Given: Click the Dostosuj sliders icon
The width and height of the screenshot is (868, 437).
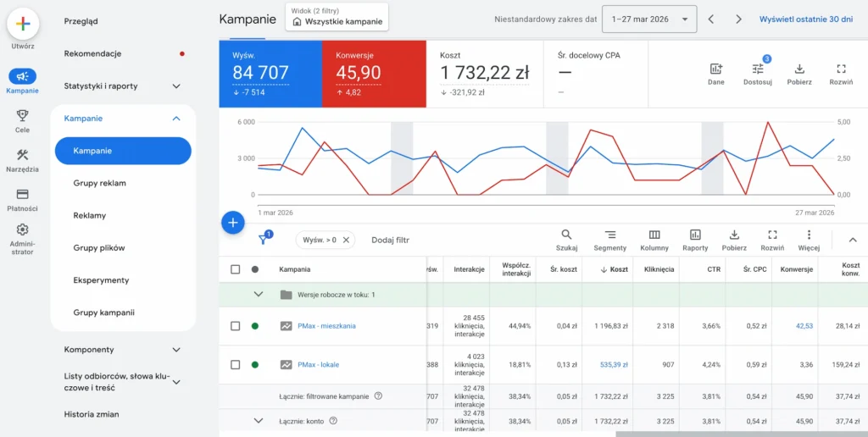Looking at the screenshot, I should [x=758, y=69].
